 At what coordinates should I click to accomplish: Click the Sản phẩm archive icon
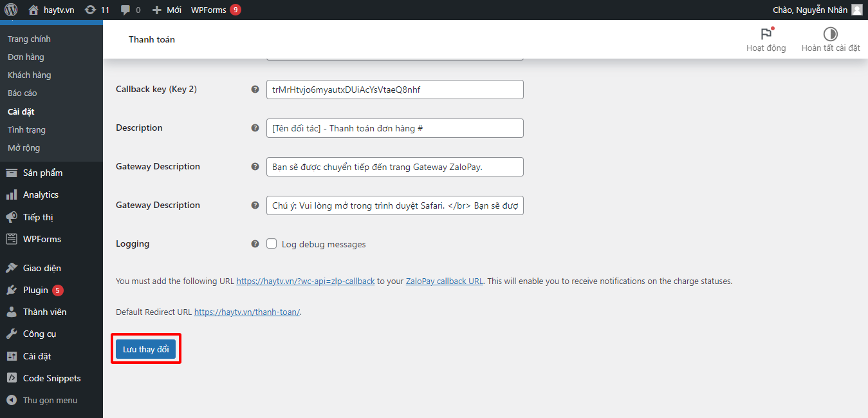(x=12, y=173)
